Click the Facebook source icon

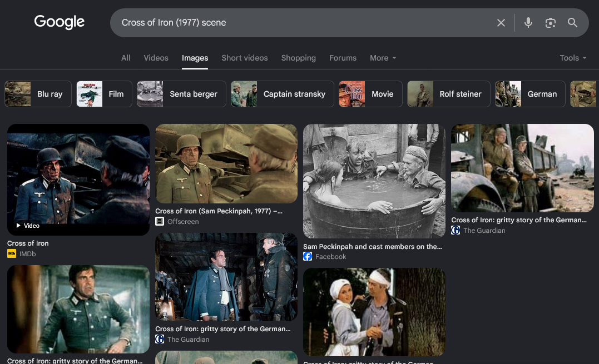point(308,256)
